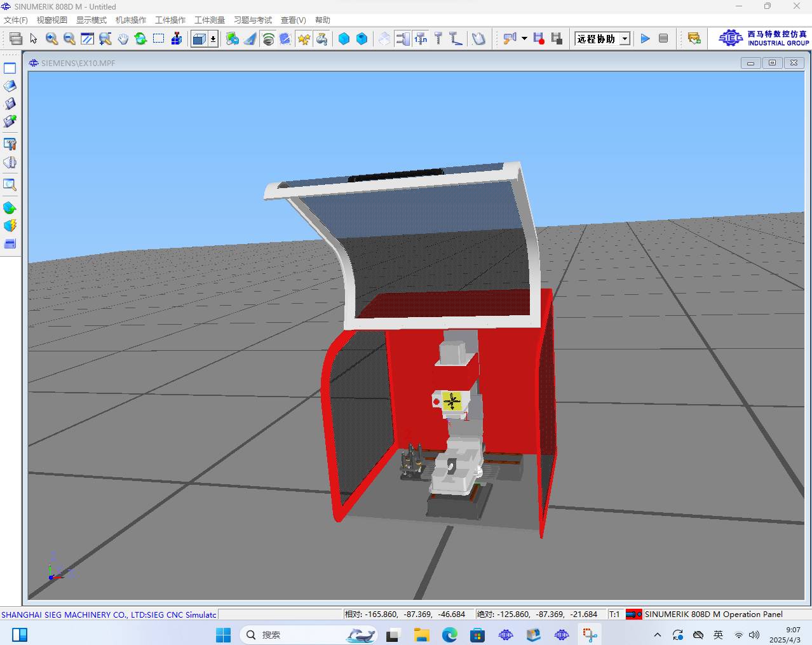The image size is (812, 645).
Task: Open dropdown arrow beside the satellite dish icon
Action: [524, 39]
